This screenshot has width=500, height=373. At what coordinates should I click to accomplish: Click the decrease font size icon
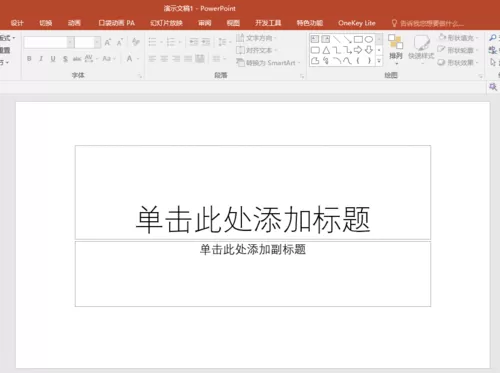point(120,42)
